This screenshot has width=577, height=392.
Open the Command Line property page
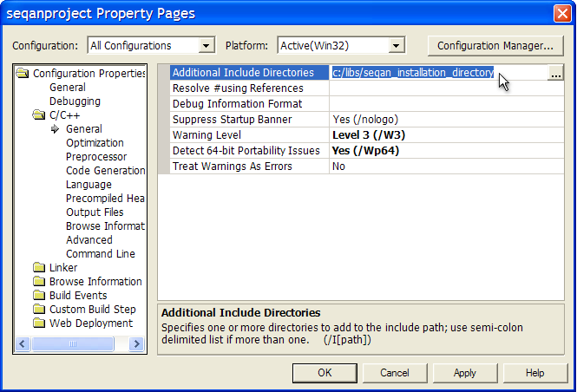101,254
